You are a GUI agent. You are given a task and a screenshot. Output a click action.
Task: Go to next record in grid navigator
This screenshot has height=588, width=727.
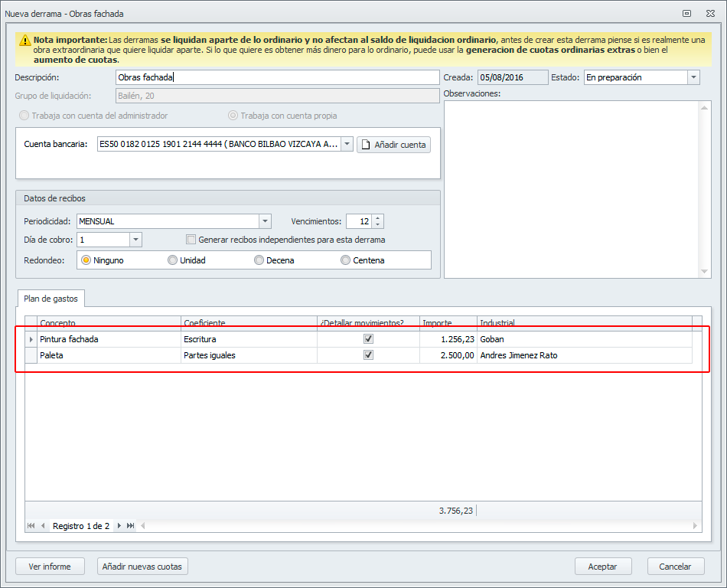click(119, 525)
